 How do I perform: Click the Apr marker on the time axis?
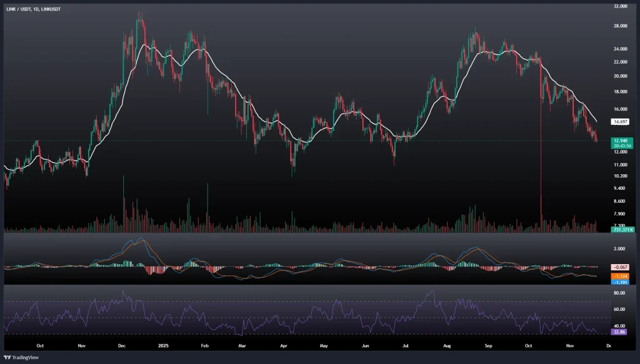(x=283, y=345)
